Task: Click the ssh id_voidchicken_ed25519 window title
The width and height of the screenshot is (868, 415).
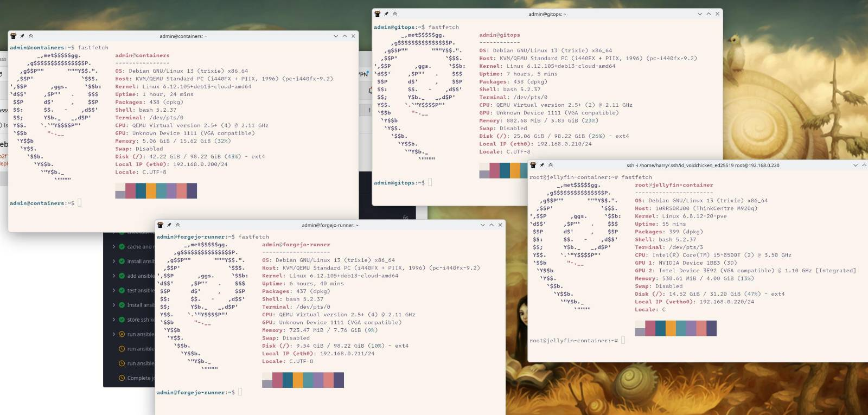Action: tap(703, 165)
